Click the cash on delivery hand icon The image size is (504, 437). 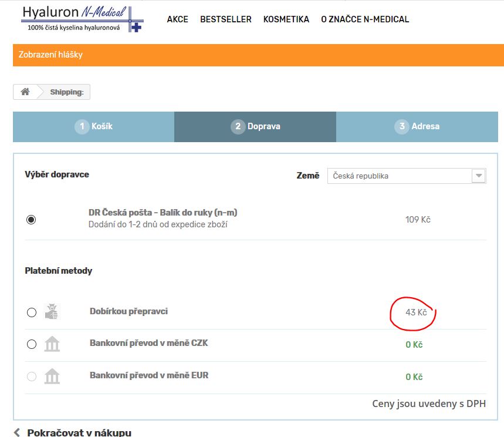52,312
